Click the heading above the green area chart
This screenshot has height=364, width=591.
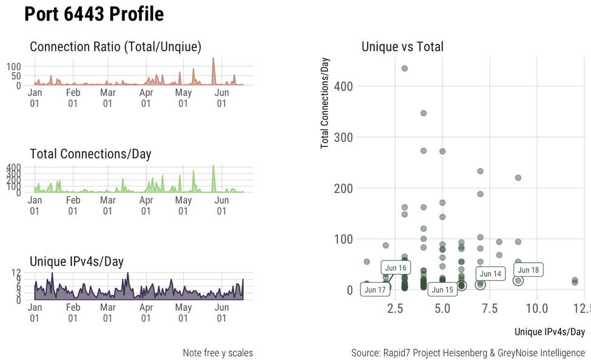90,154
